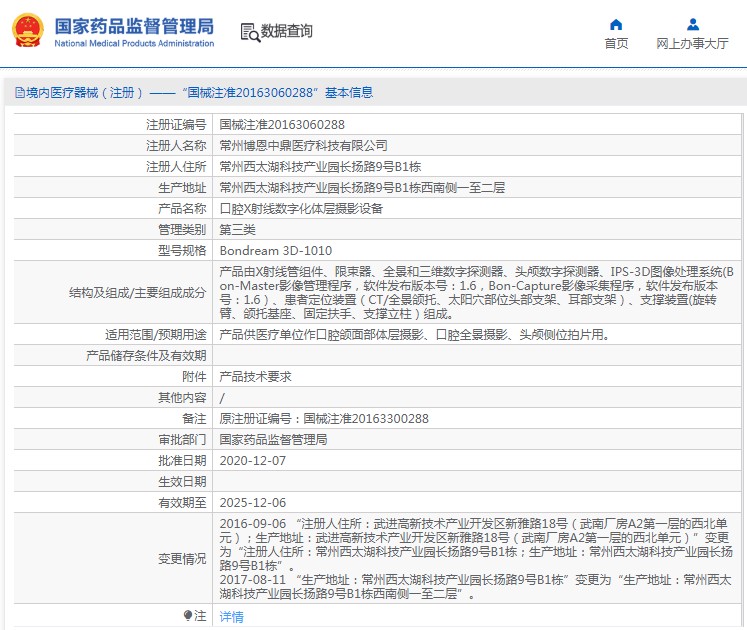Click 常州博恩中鼎医疗科技有限公司 registrant name
The height and width of the screenshot is (630, 747).
pos(303,146)
